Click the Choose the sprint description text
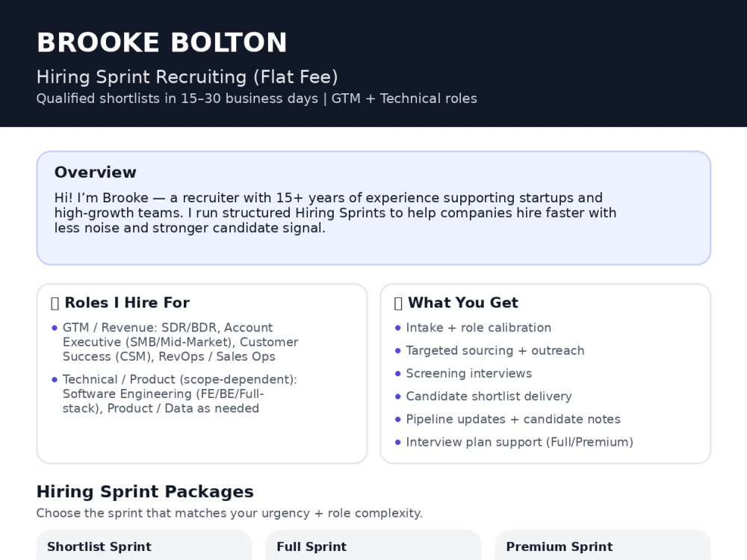This screenshot has width=747, height=560. click(229, 513)
